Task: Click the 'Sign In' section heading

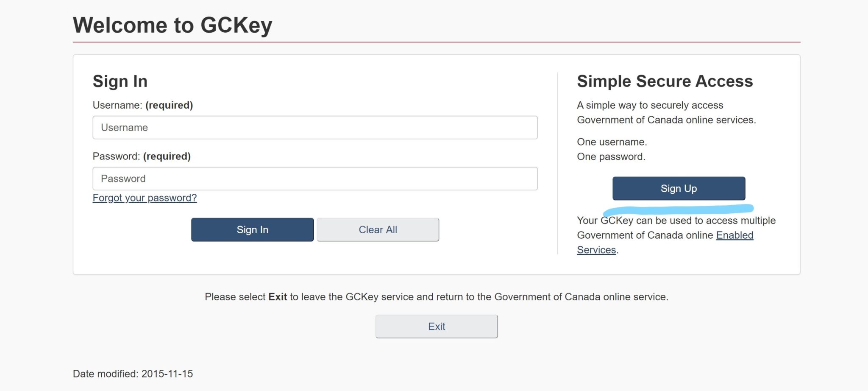Action: point(120,81)
